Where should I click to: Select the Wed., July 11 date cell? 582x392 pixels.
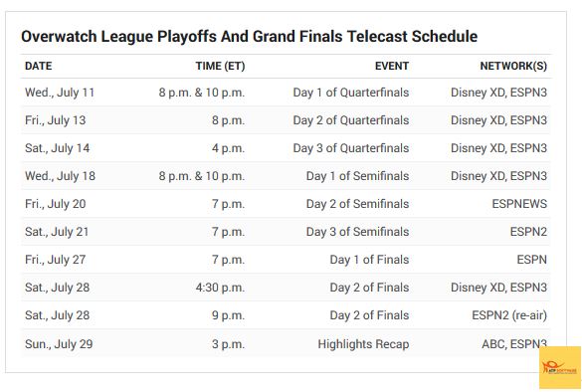tap(60, 93)
